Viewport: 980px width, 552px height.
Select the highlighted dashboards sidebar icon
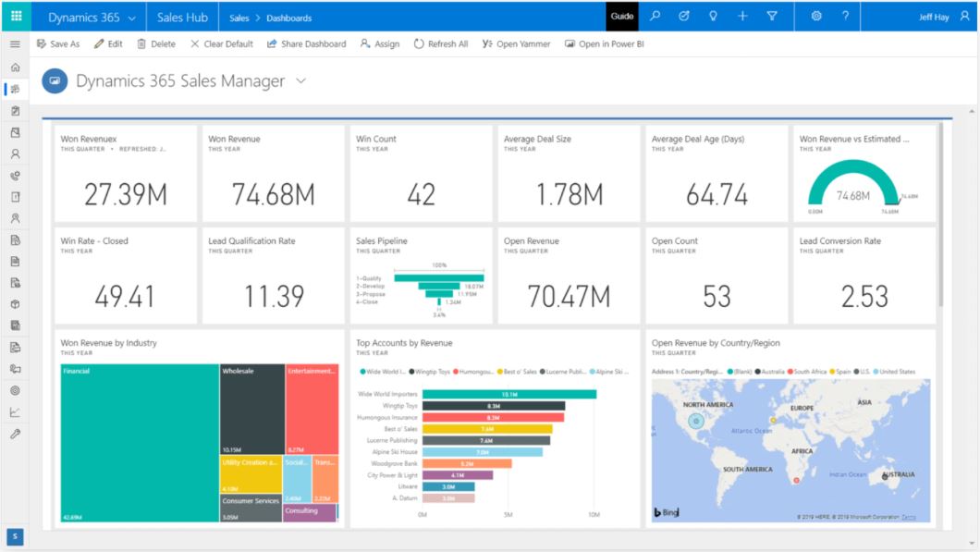click(15, 89)
